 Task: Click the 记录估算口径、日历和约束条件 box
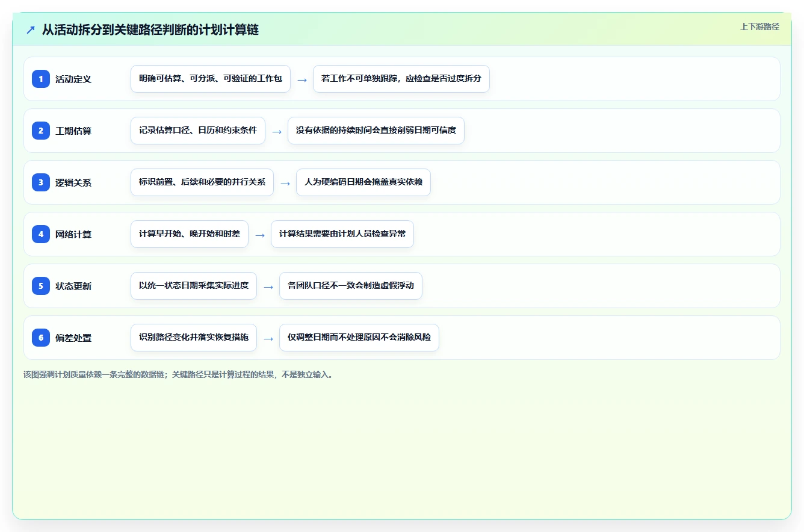click(x=198, y=131)
